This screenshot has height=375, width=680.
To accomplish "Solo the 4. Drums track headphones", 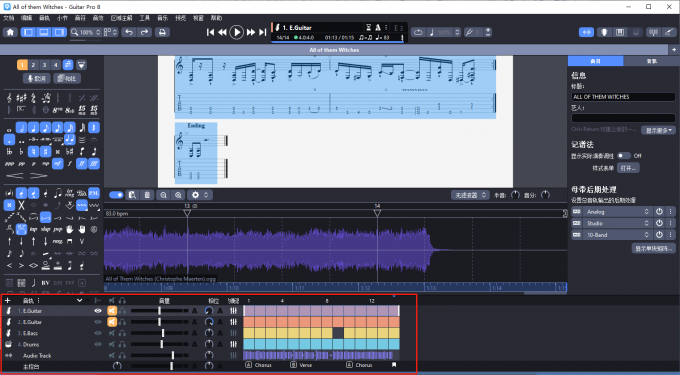I will [122, 344].
